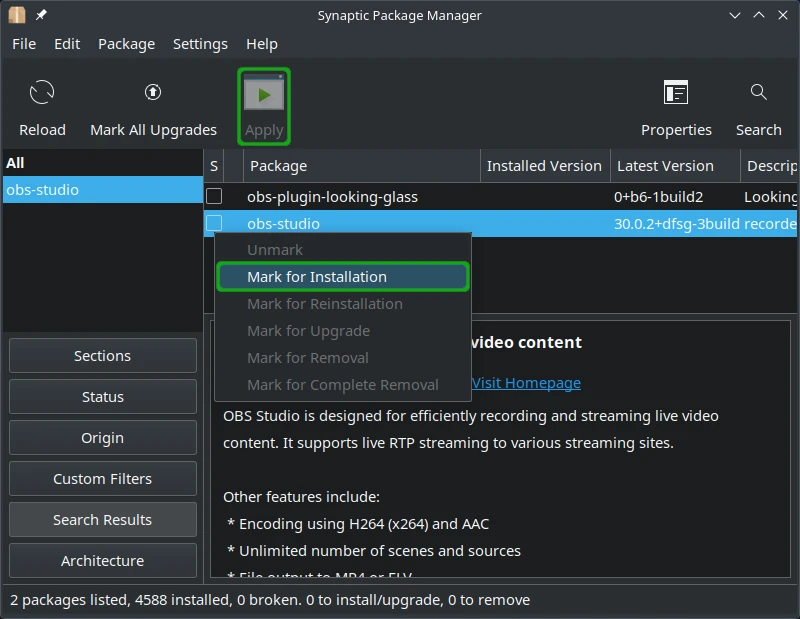Click the keep-below chevron in title bar
Viewport: 800px width, 619px height.
pyautogui.click(x=736, y=15)
